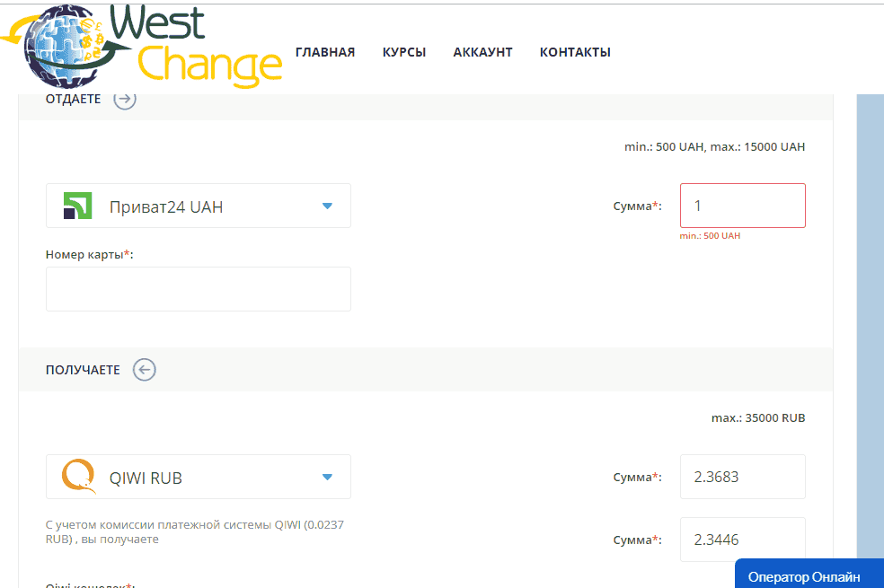Select the Сумма field showing 2.3446
The height and width of the screenshot is (588, 884).
742,540
